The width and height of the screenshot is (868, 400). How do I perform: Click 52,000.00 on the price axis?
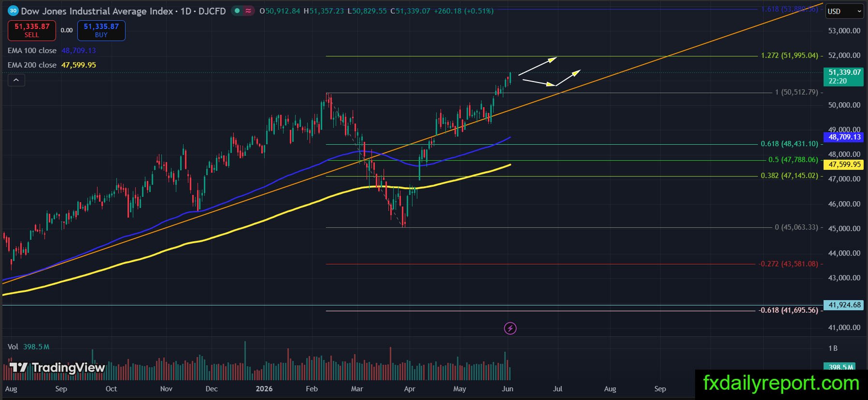coord(844,55)
